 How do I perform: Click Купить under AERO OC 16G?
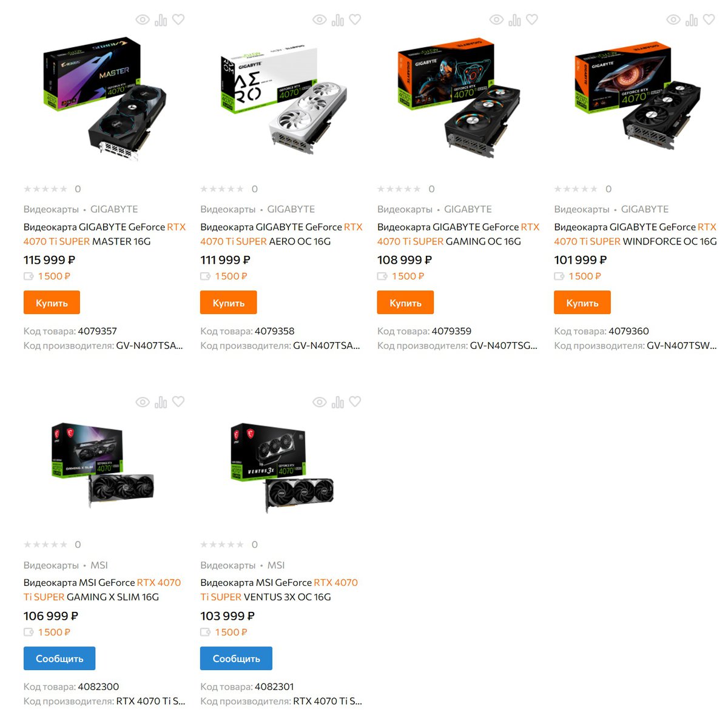pyautogui.click(x=229, y=303)
